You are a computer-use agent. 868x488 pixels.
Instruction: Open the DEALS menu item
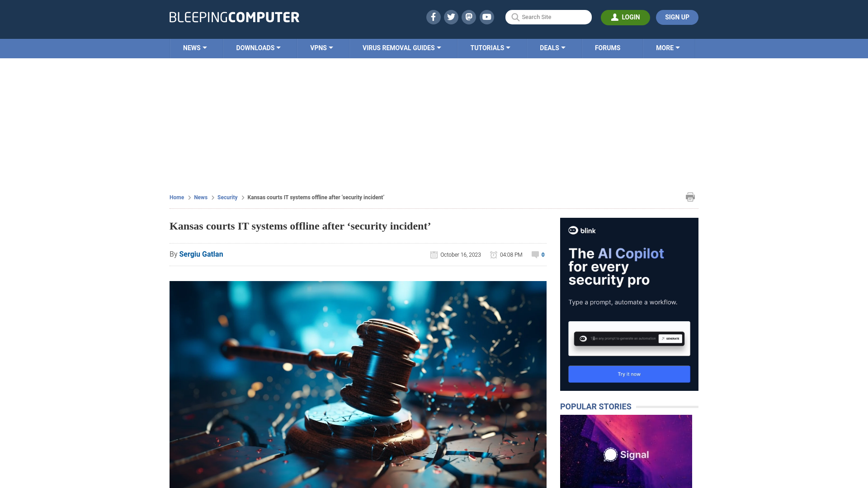552,47
